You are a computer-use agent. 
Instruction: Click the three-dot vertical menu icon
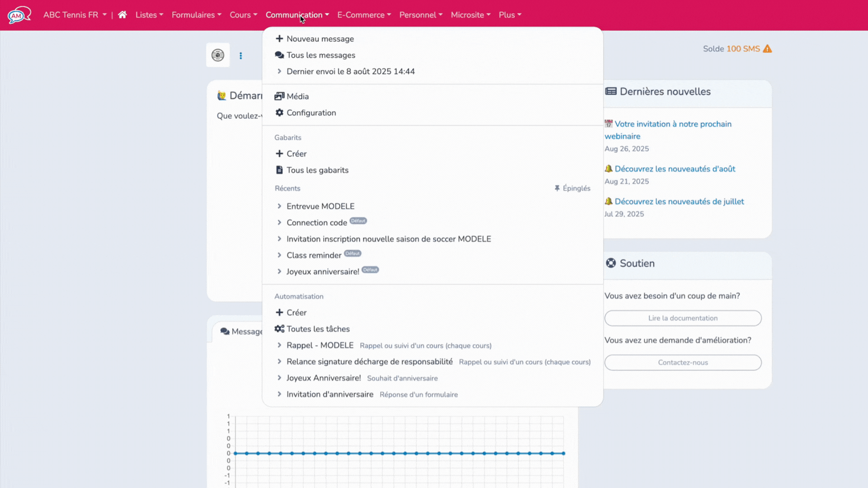(x=241, y=56)
